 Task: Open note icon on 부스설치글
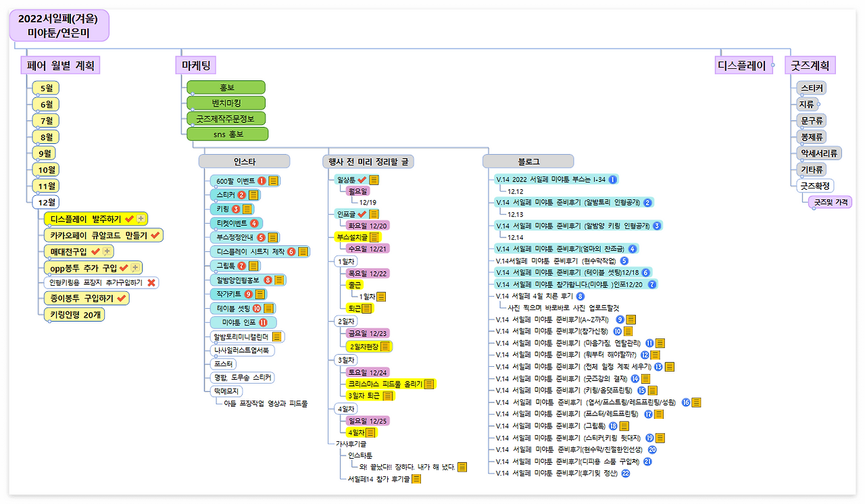point(375,237)
